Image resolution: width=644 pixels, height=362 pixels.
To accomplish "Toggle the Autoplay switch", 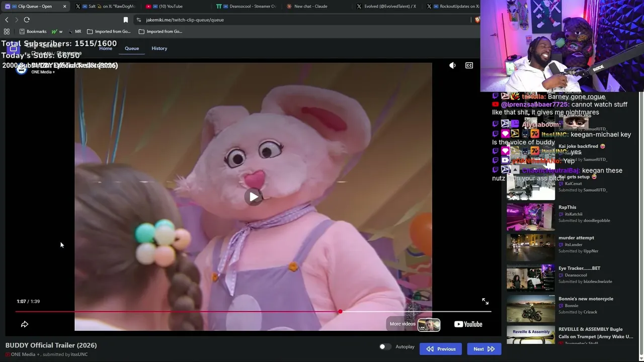I will point(385,347).
